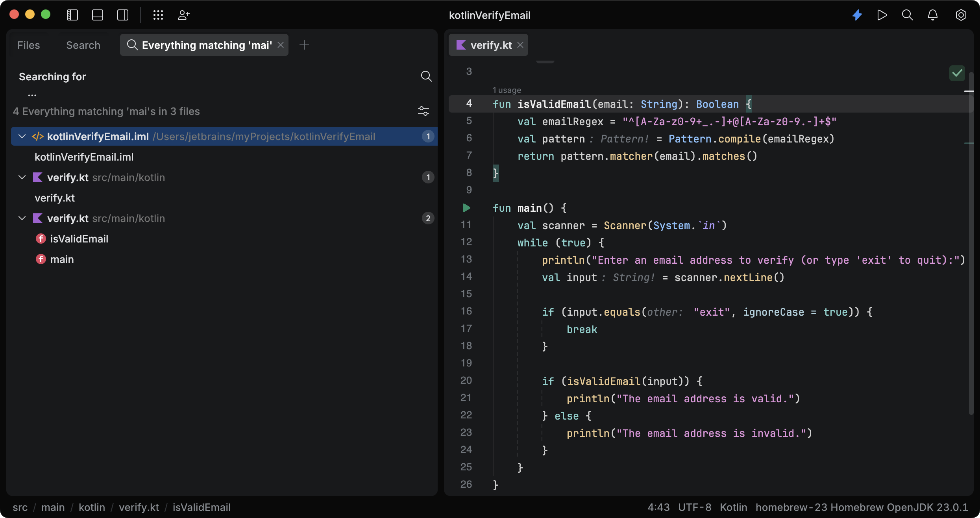The image size is (980, 518).
Task: Click the collaborate (add person) icon
Action: 183,15
